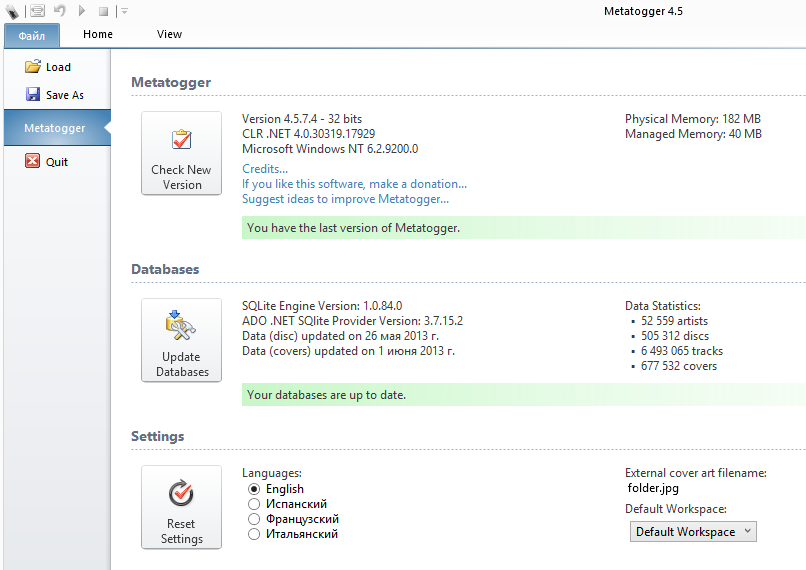Screen dimensions: 806x570
Task: Click the Reset Settings icon button
Action: [x=181, y=507]
